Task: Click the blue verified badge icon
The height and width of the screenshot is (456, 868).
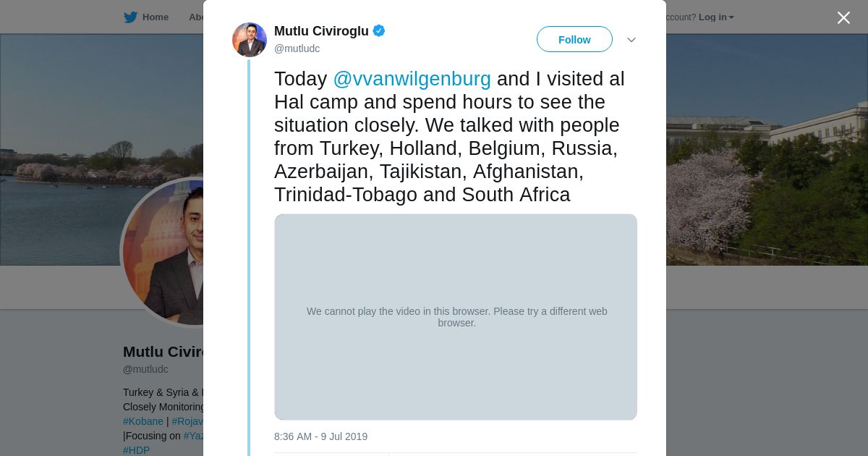Action: pyautogui.click(x=379, y=31)
